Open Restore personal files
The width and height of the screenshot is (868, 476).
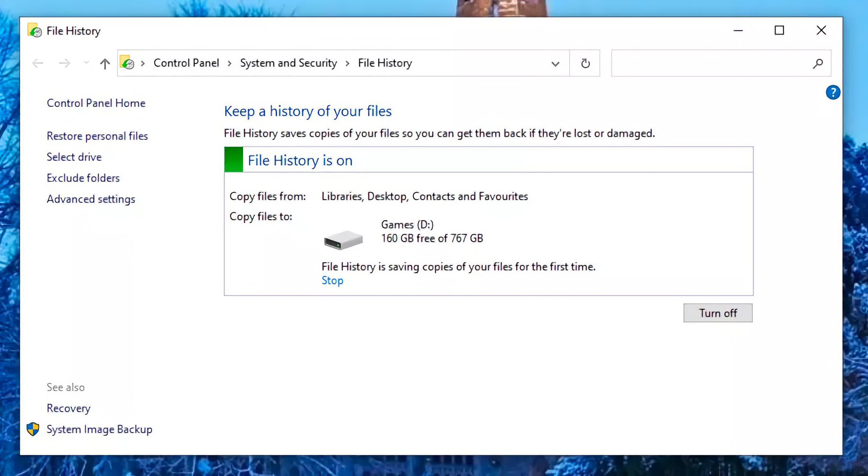[97, 136]
